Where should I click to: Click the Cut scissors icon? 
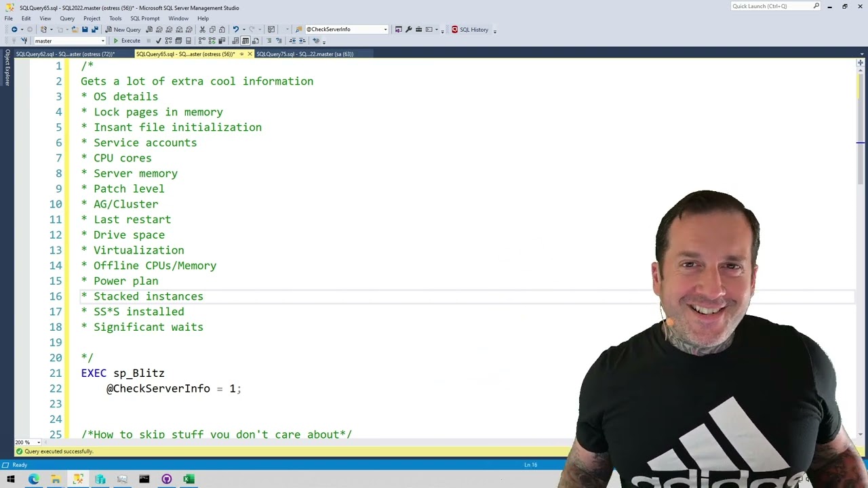pyautogui.click(x=202, y=30)
